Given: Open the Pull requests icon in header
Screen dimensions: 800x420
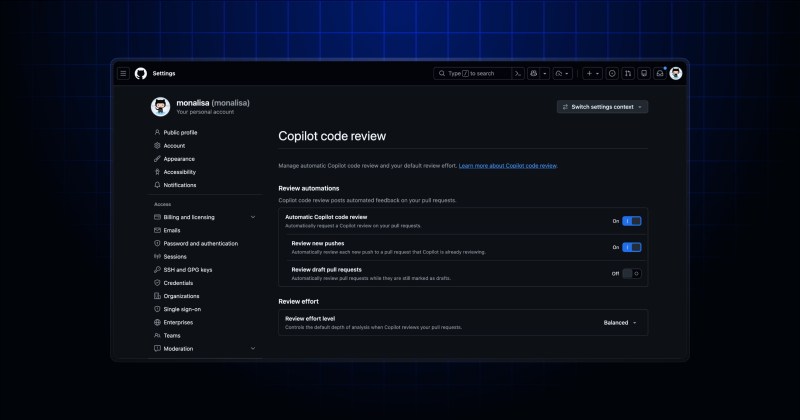Looking at the screenshot, I should [628, 73].
